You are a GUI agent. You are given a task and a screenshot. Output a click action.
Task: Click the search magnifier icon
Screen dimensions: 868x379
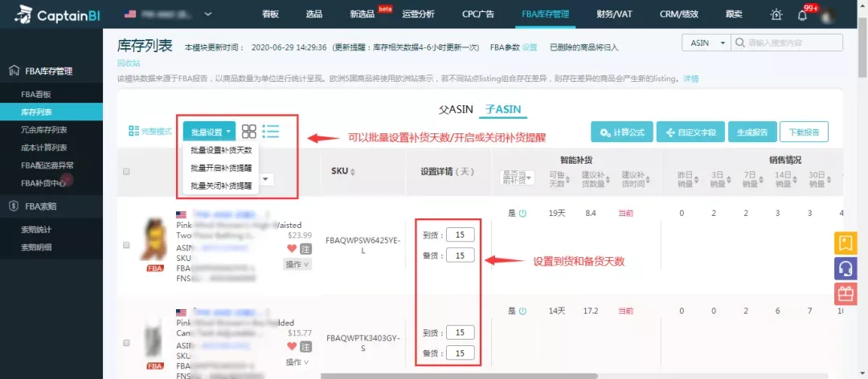[739, 43]
